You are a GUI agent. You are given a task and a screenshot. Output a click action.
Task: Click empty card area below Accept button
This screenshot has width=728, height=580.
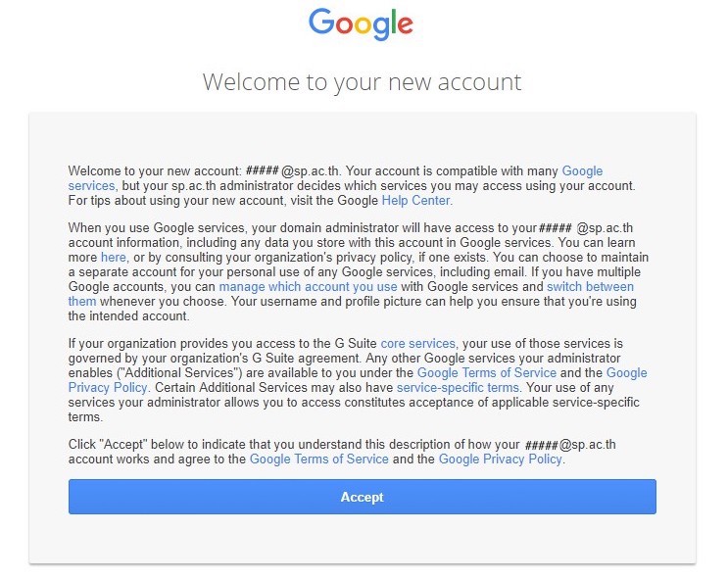tap(363, 540)
